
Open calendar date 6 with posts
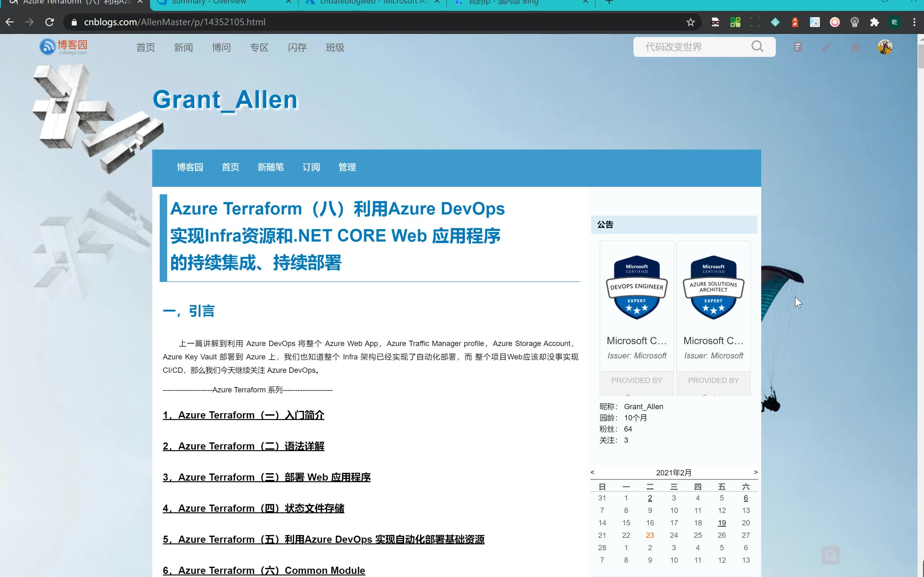click(x=746, y=498)
